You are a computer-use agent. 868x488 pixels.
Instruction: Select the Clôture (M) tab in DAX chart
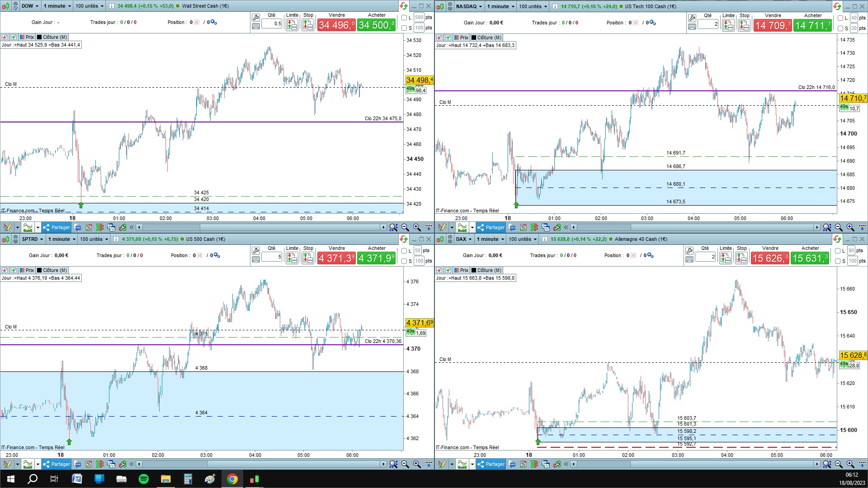click(x=486, y=270)
